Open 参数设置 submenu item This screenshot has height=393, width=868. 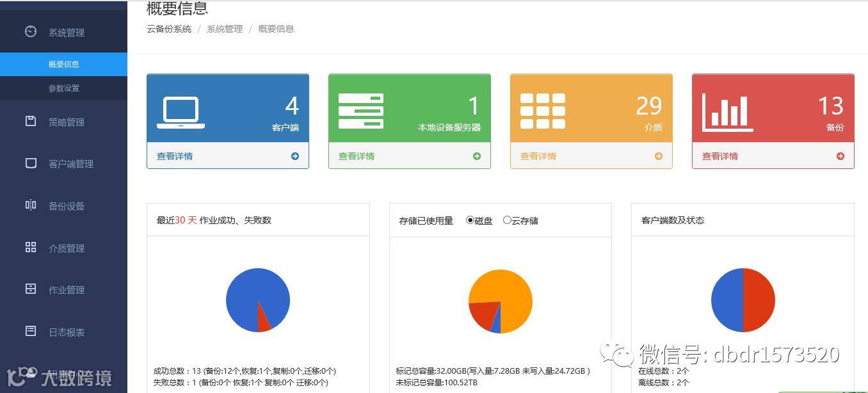(x=63, y=88)
